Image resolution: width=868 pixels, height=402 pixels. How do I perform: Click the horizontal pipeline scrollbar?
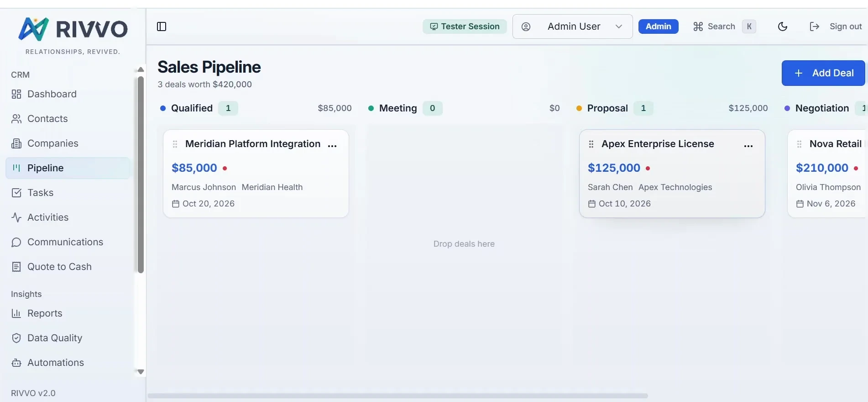coord(398,396)
